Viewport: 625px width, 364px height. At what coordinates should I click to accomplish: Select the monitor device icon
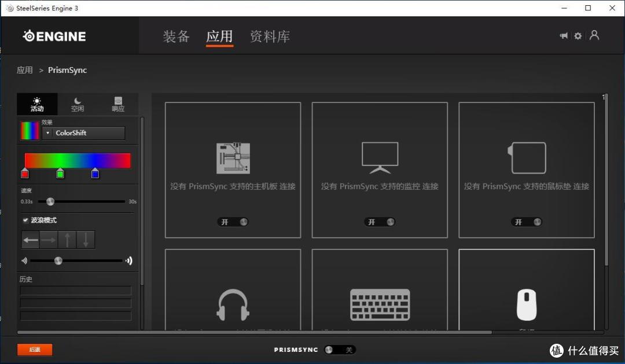pos(380,158)
